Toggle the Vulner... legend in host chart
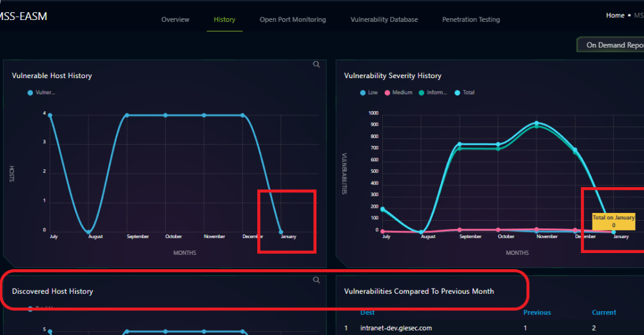 (x=42, y=92)
